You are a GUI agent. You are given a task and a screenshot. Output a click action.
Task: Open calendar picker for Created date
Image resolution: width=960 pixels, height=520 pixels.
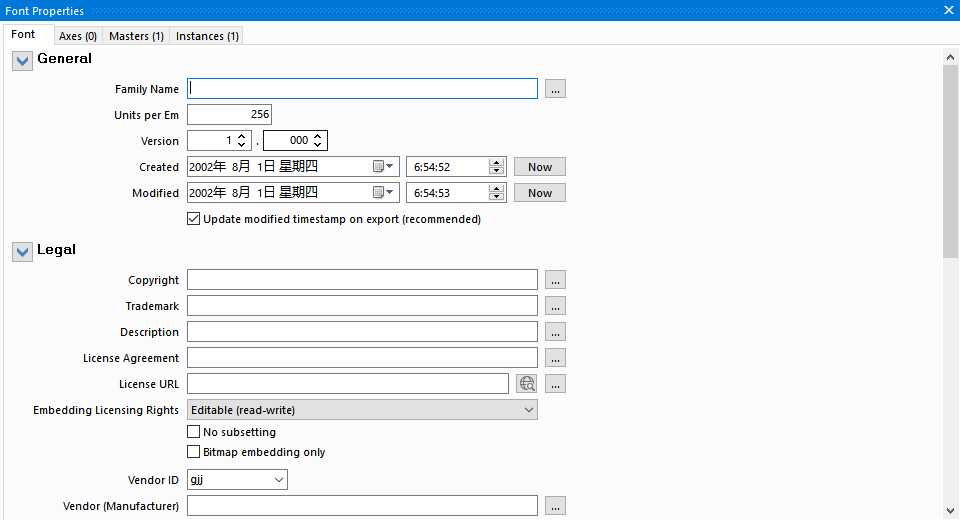click(x=384, y=167)
